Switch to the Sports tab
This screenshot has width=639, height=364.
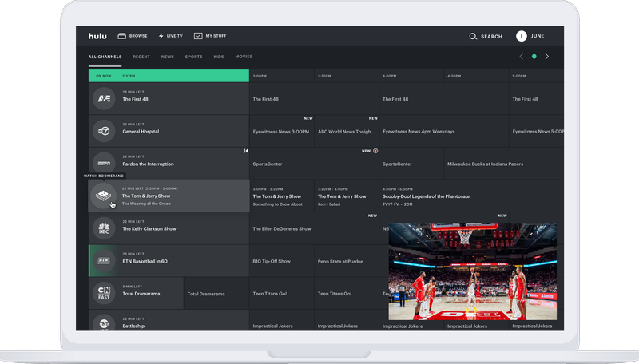pos(193,57)
